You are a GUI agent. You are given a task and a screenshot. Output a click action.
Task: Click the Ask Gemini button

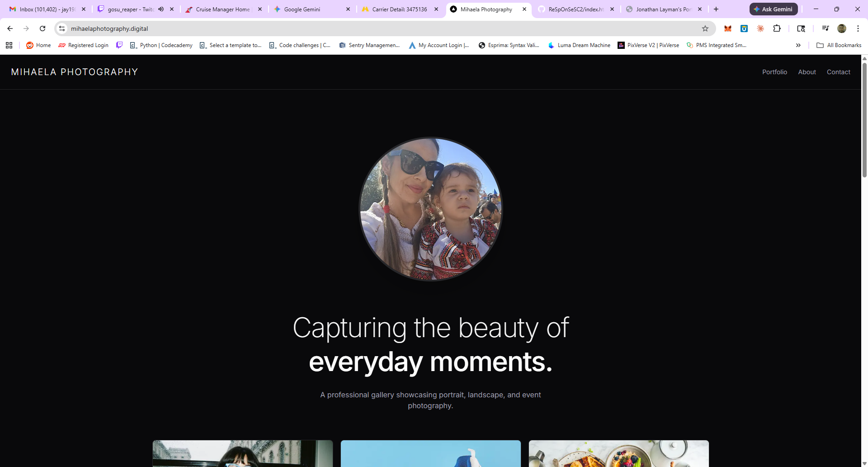[774, 9]
